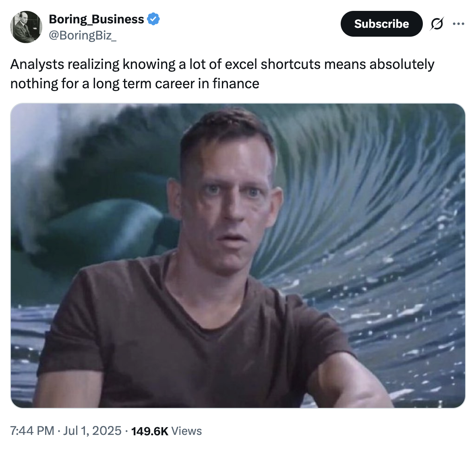476x449 pixels.
Task: Click the Views label
Action: (x=186, y=431)
